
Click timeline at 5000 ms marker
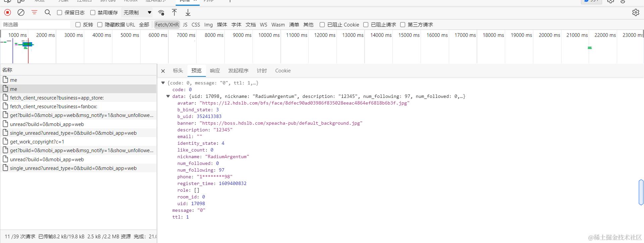click(130, 35)
